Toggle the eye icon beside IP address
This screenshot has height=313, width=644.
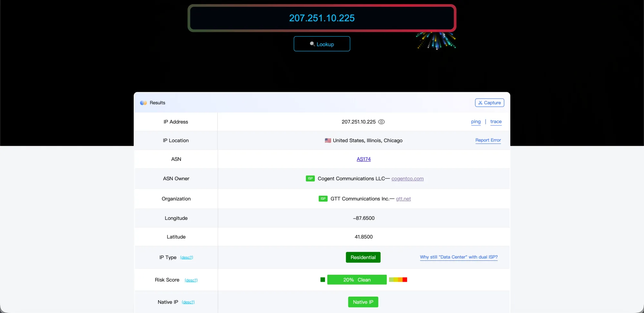[x=381, y=122]
